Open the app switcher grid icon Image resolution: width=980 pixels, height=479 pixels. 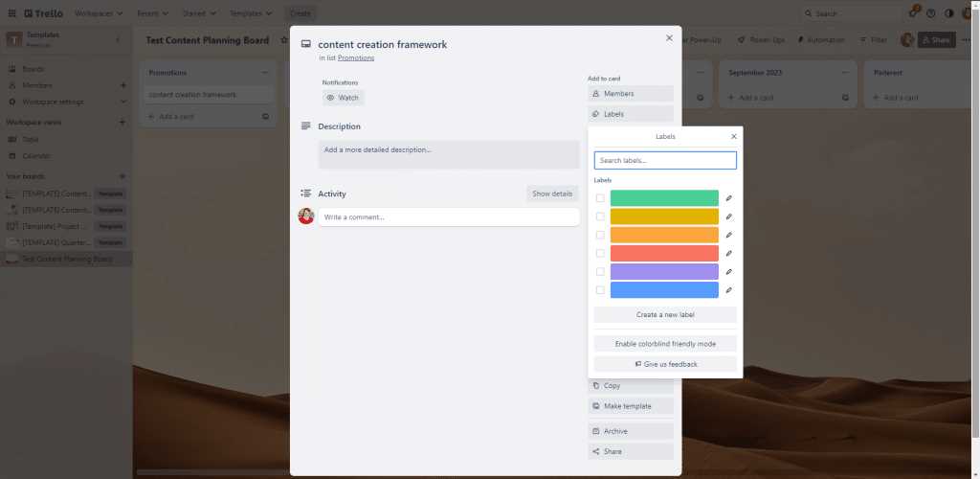11,13
